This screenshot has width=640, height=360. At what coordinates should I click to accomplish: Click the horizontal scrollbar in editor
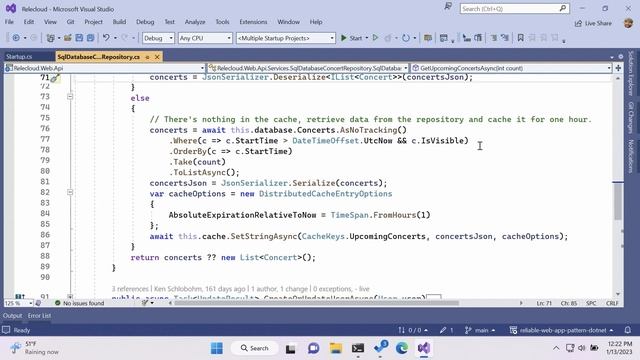[317, 303]
